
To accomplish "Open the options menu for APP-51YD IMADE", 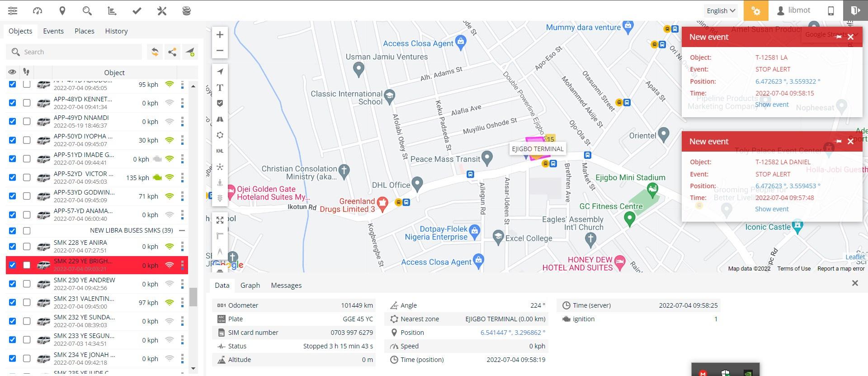I will click(182, 159).
